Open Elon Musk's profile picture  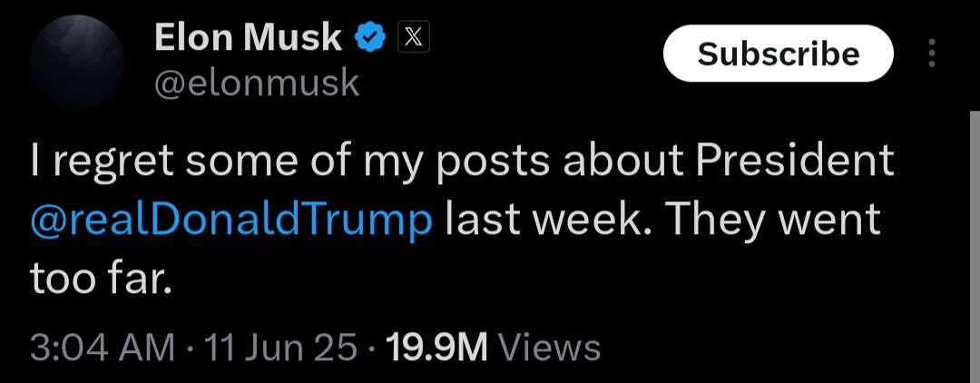(77, 62)
